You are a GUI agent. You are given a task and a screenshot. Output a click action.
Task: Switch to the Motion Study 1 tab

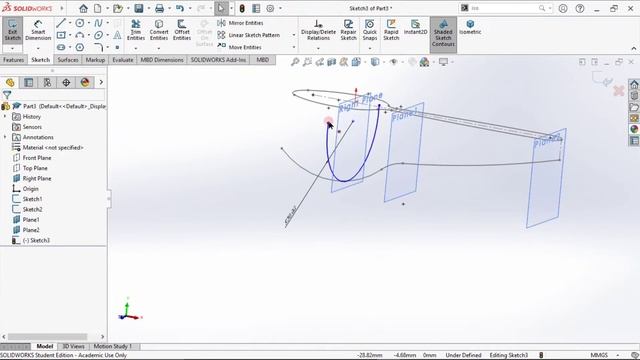tap(113, 347)
